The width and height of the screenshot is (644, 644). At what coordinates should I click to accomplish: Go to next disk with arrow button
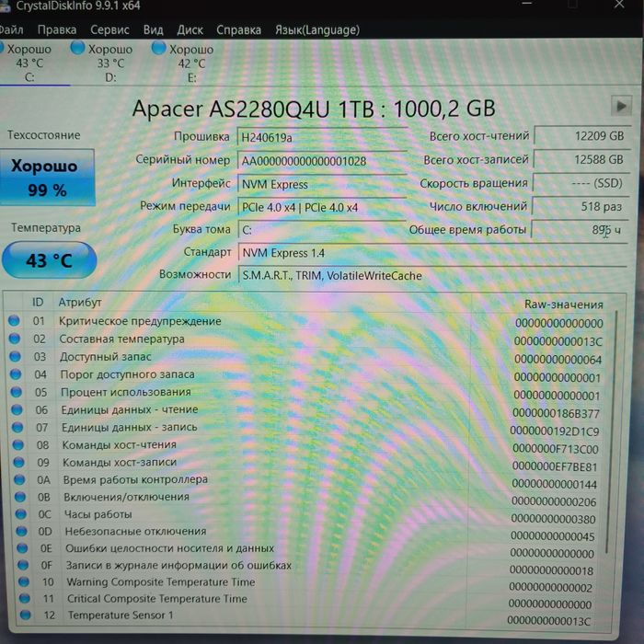(x=621, y=106)
